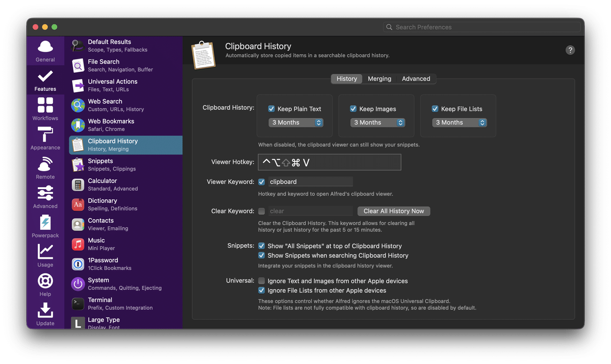Image resolution: width=611 pixels, height=364 pixels.
Task: Open the Plain Text 3 Months dropdown
Action: coord(296,123)
